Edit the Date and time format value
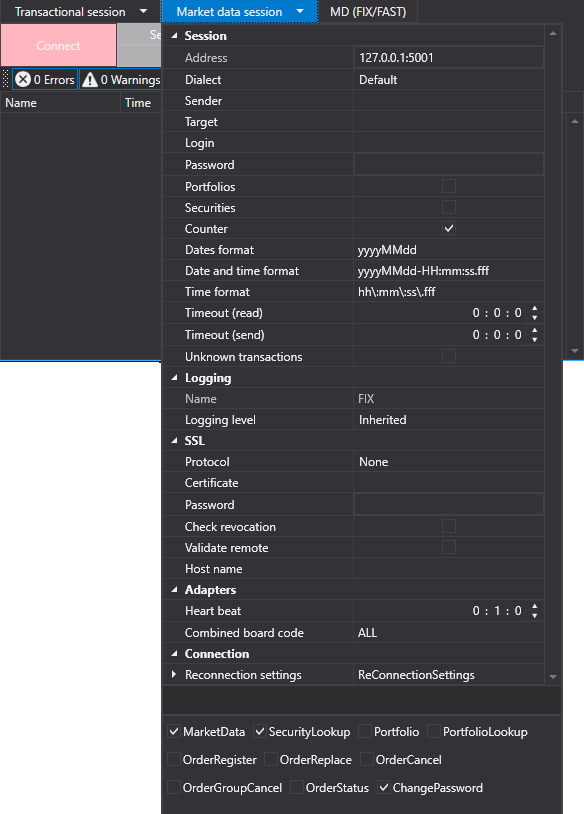 (x=449, y=271)
